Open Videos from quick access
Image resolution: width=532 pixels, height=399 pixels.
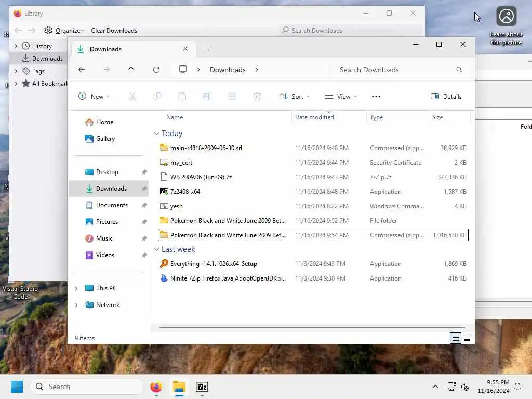pyautogui.click(x=109, y=255)
